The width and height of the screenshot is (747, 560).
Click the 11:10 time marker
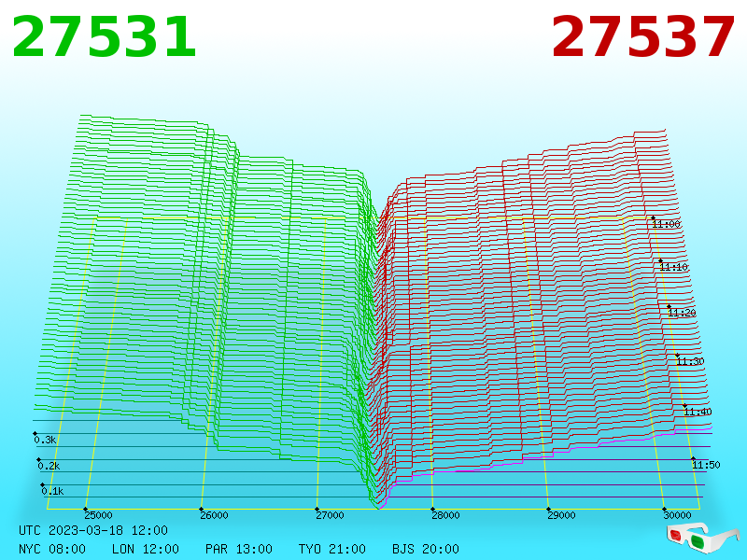point(673,267)
